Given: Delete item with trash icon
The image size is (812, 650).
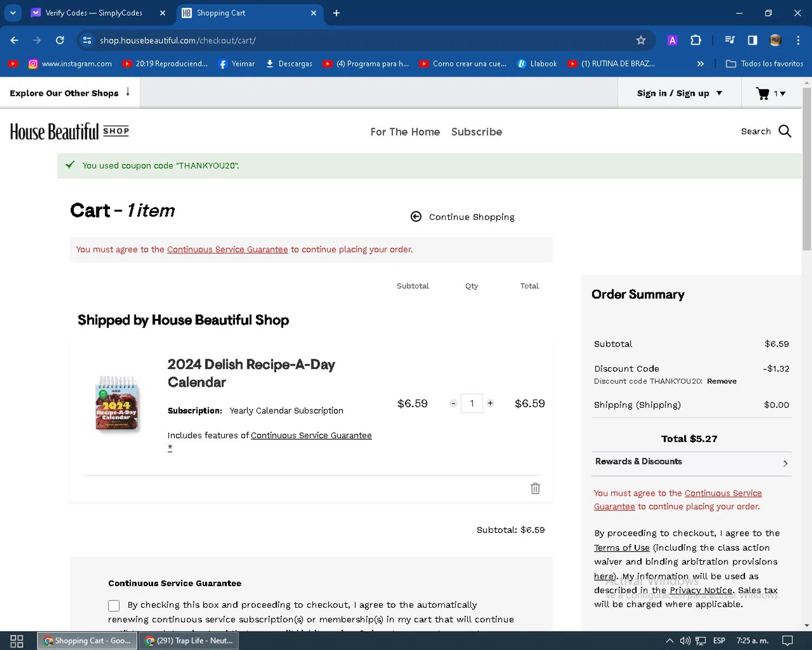Looking at the screenshot, I should [535, 489].
